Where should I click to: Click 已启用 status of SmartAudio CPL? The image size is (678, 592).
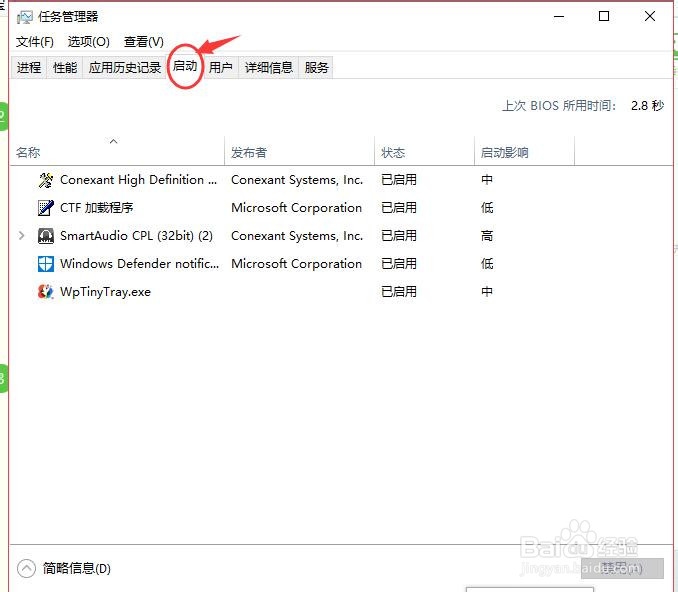pyautogui.click(x=399, y=236)
